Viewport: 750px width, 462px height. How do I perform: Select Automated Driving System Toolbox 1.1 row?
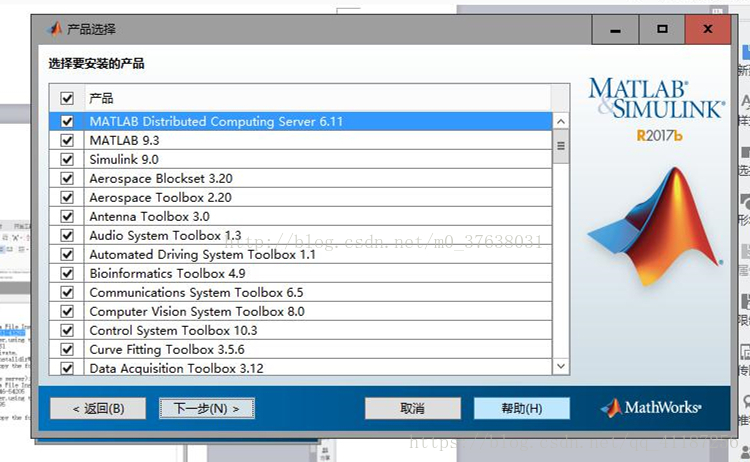coord(318,254)
